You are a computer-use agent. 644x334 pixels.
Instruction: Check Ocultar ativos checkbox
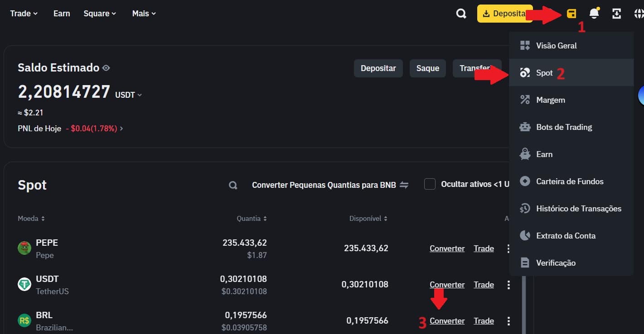click(x=430, y=184)
